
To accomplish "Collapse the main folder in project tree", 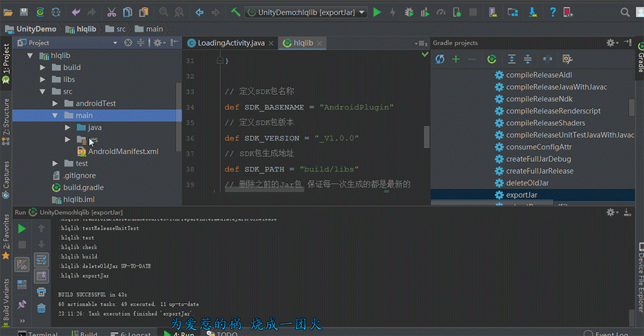I will point(55,115).
